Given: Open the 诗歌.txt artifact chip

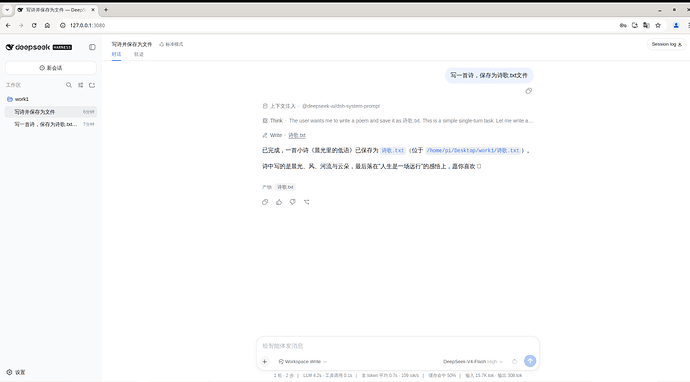Looking at the screenshot, I should tap(285, 187).
